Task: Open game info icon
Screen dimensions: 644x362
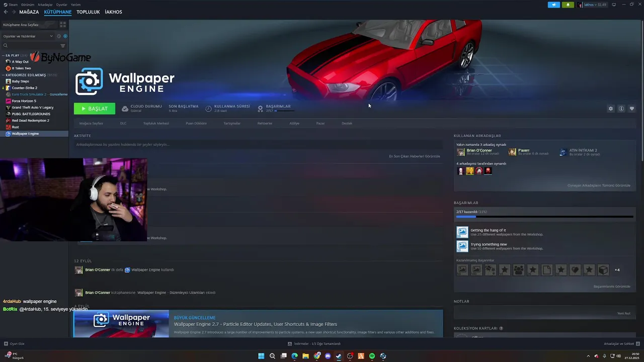Action: (621, 109)
